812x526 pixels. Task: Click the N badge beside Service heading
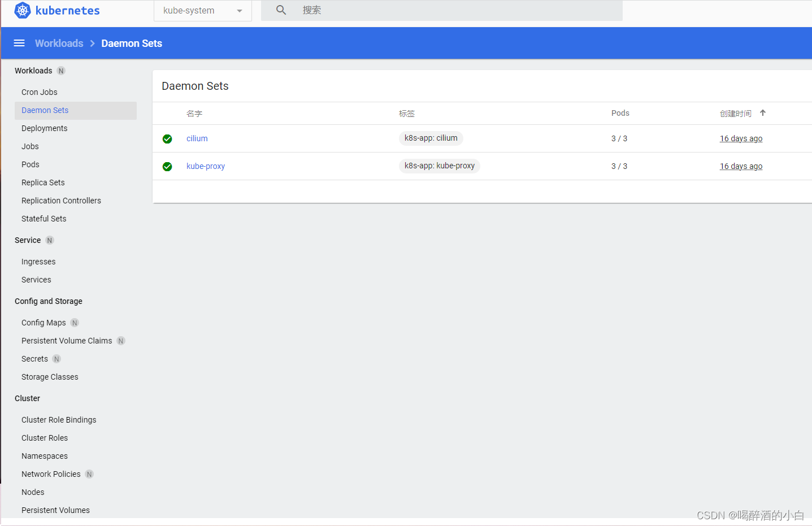[x=50, y=240]
